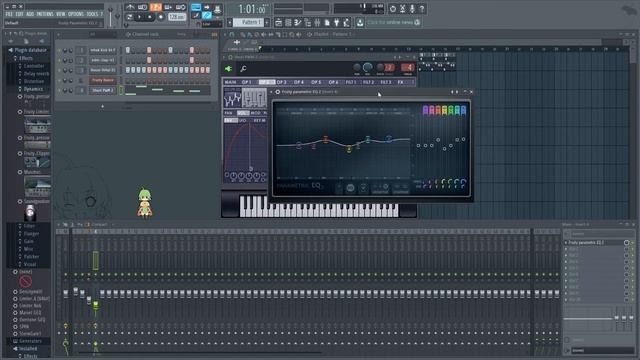640x360 pixels.
Task: Select the channel button in rack row 2
Action: click(x=103, y=60)
